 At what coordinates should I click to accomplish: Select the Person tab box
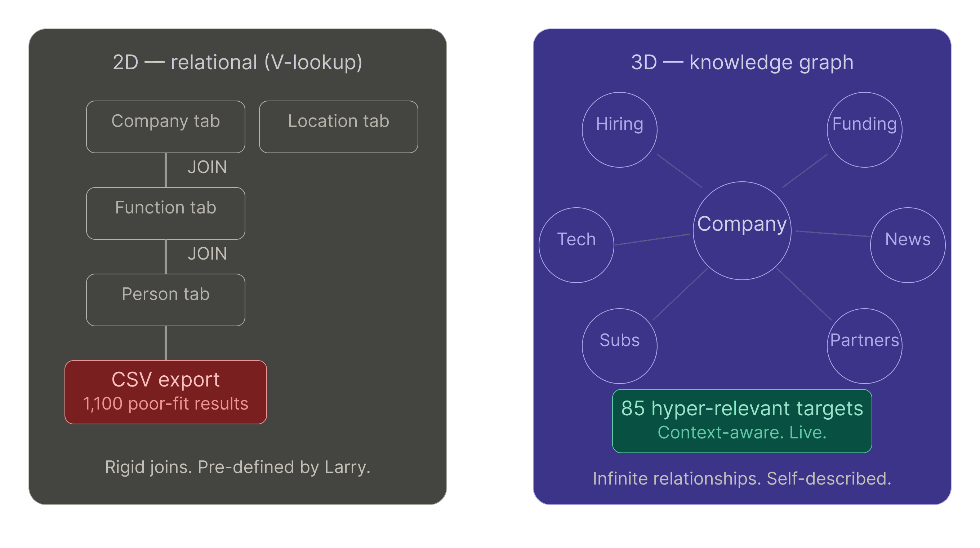[x=165, y=300]
